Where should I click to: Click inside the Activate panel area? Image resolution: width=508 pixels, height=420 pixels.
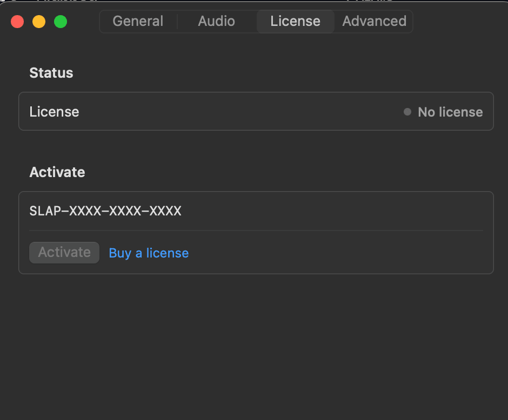coord(351,253)
